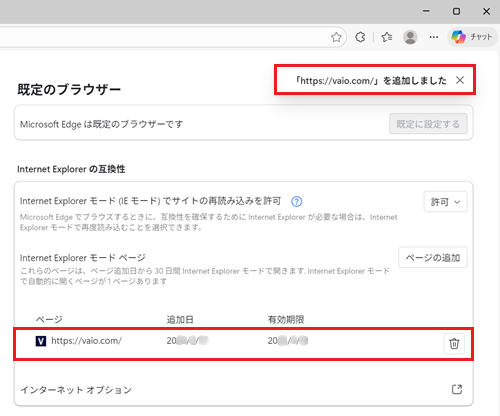This screenshot has width=500, height=416.
Task: Open the Extensions puzzle icon
Action: (x=360, y=37)
